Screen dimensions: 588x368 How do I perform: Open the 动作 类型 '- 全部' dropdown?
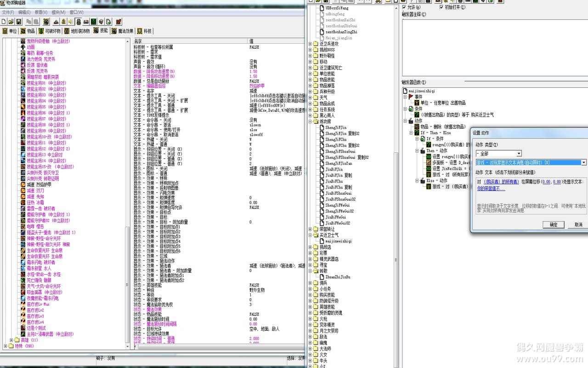tap(519, 154)
